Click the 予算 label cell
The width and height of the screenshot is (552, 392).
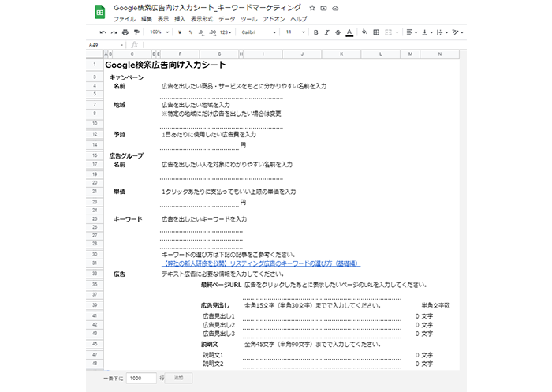[x=119, y=135]
